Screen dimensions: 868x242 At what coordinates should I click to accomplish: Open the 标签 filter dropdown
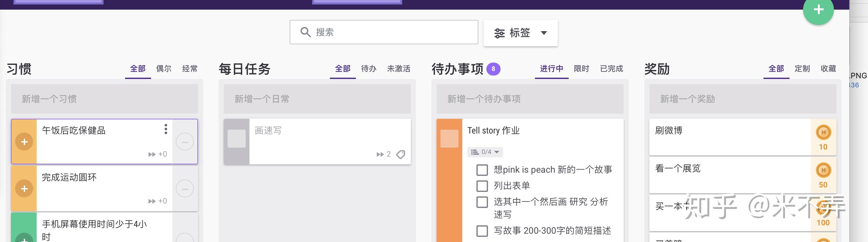coord(520,33)
